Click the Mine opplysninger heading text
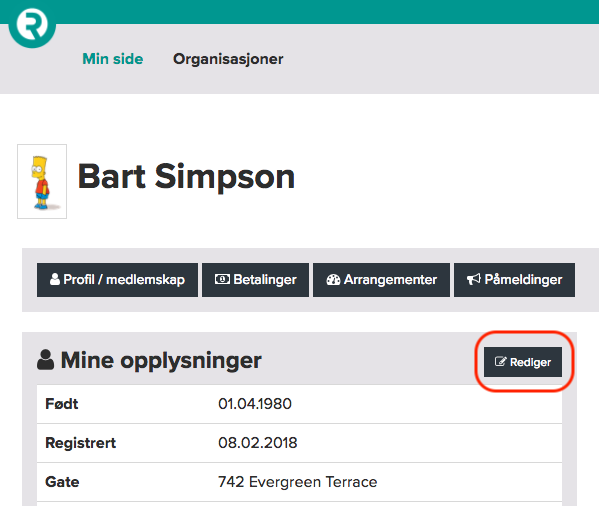Image resolution: width=599 pixels, height=506 pixels. click(x=161, y=360)
